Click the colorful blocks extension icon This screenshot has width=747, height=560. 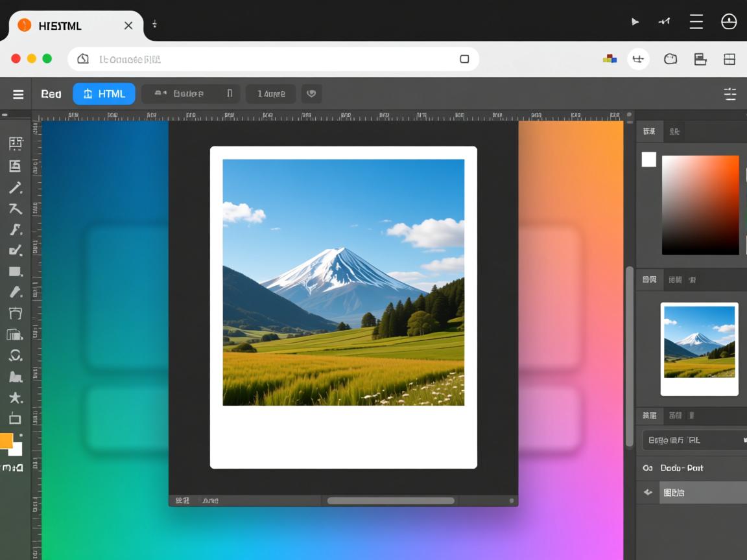pyautogui.click(x=610, y=59)
